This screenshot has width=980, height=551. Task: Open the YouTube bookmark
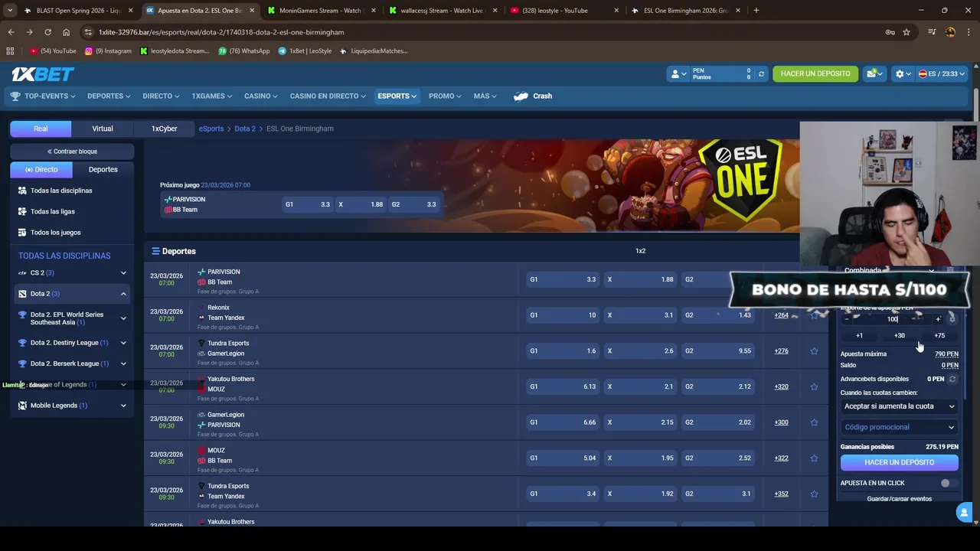[53, 51]
